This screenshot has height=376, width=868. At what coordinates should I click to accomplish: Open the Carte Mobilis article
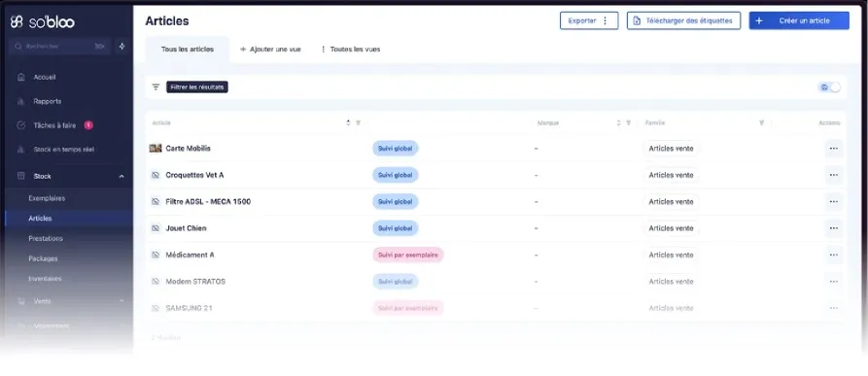pos(189,149)
